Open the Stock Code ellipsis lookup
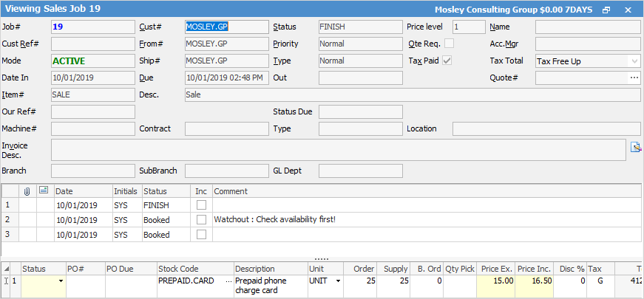 click(228, 281)
